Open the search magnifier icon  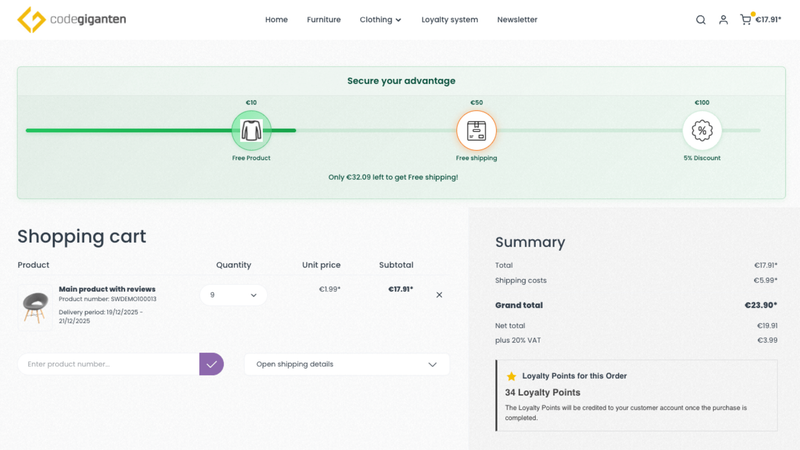(700, 20)
